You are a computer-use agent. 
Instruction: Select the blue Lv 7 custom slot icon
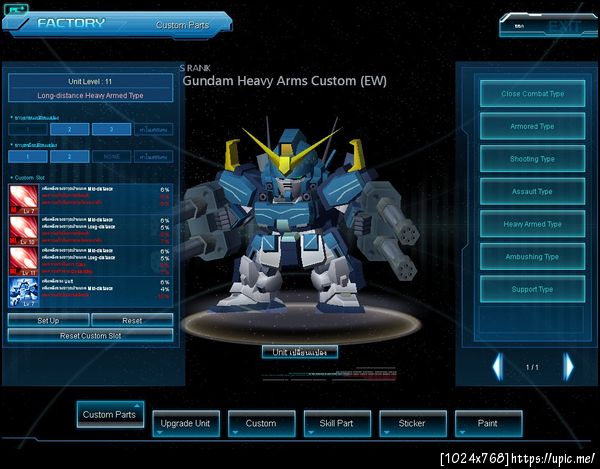point(24,292)
